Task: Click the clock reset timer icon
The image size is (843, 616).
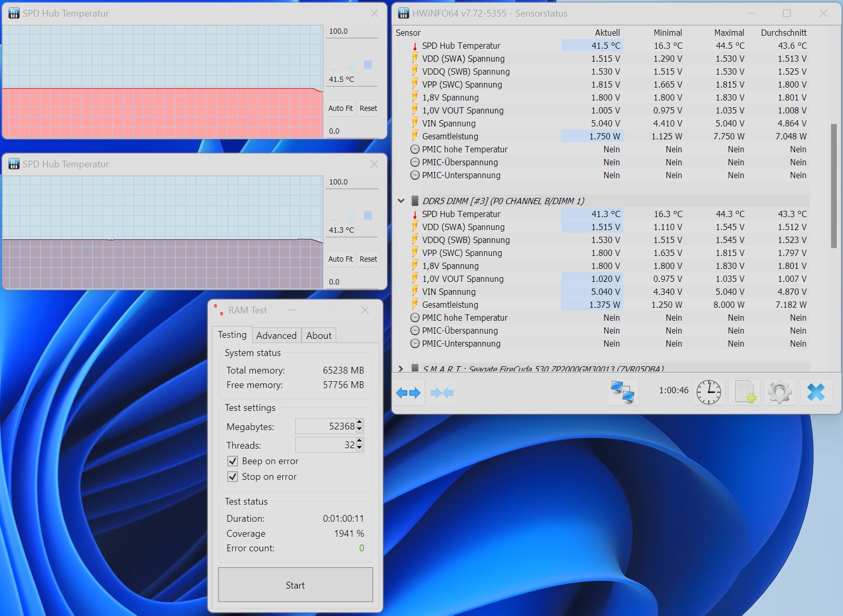Action: pyautogui.click(x=708, y=392)
